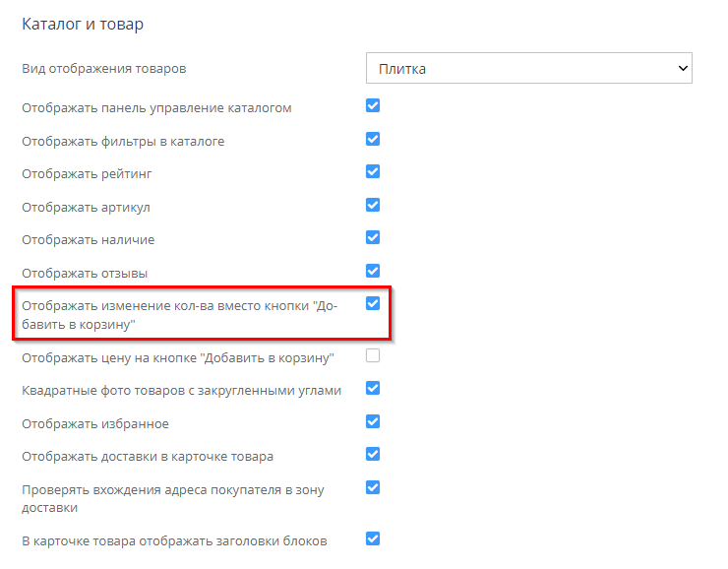Toggle 'Квадратные фото товаров с закругленными углами' checkbox
This screenshot has width=728, height=569.
[373, 388]
